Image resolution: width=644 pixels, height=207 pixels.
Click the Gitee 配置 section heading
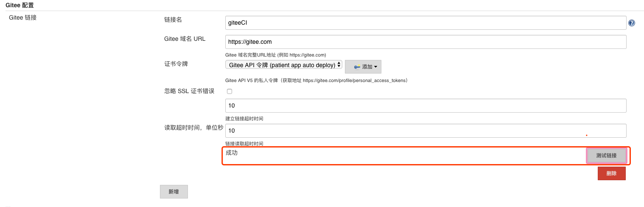[x=20, y=6]
